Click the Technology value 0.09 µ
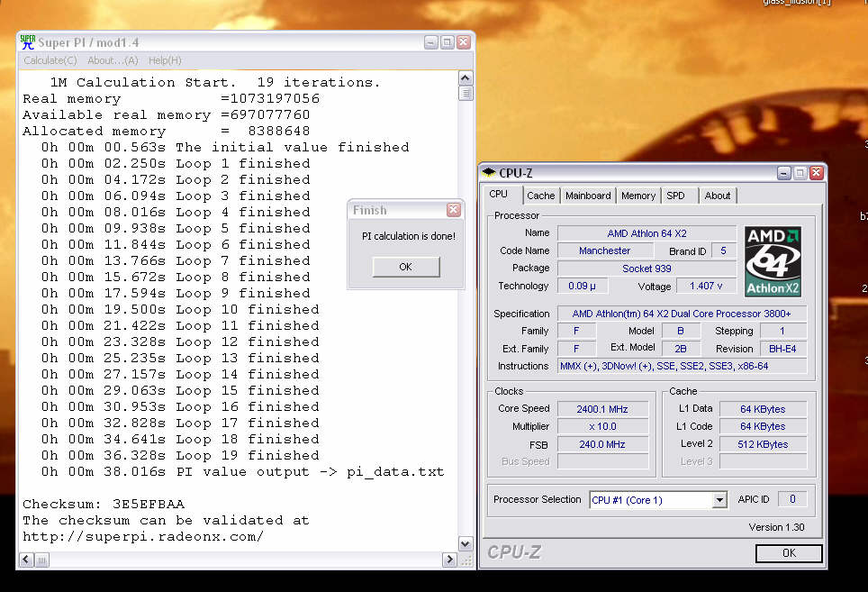The image size is (868, 592). (x=582, y=286)
